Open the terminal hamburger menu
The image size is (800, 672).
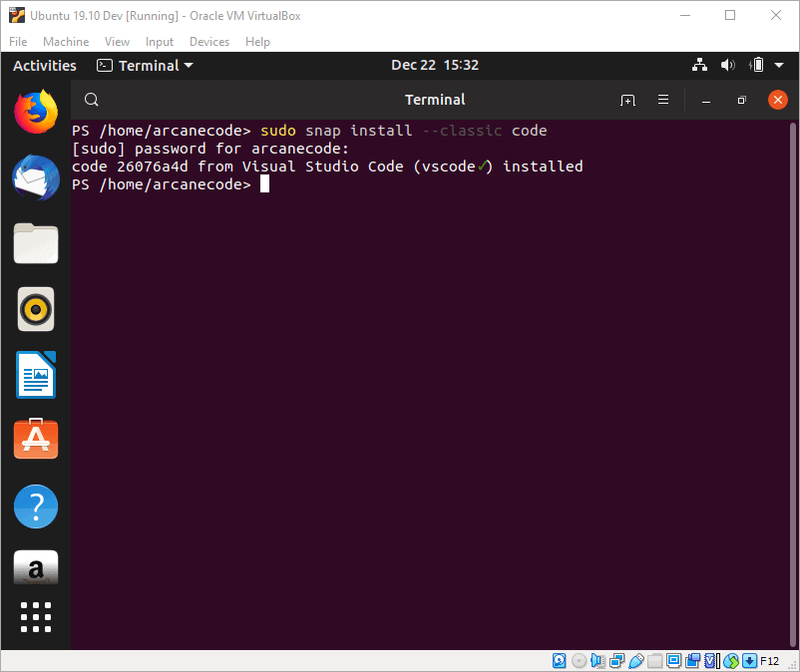pos(663,100)
